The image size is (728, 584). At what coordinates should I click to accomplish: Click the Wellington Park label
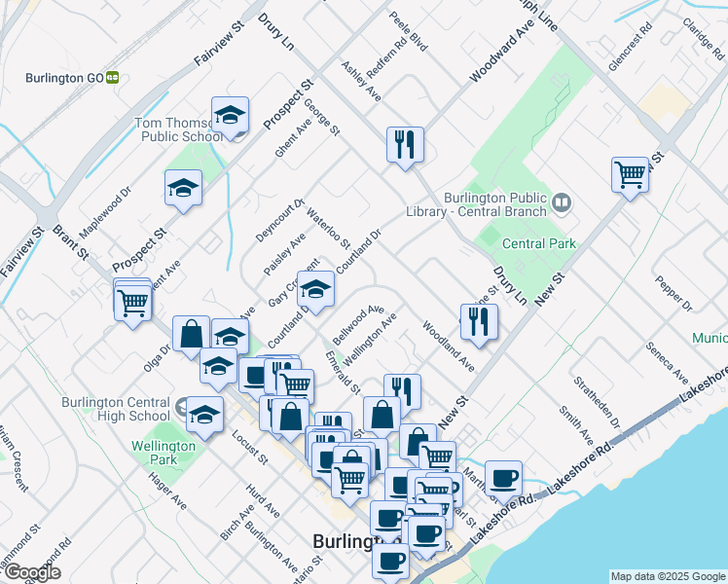tap(164, 453)
